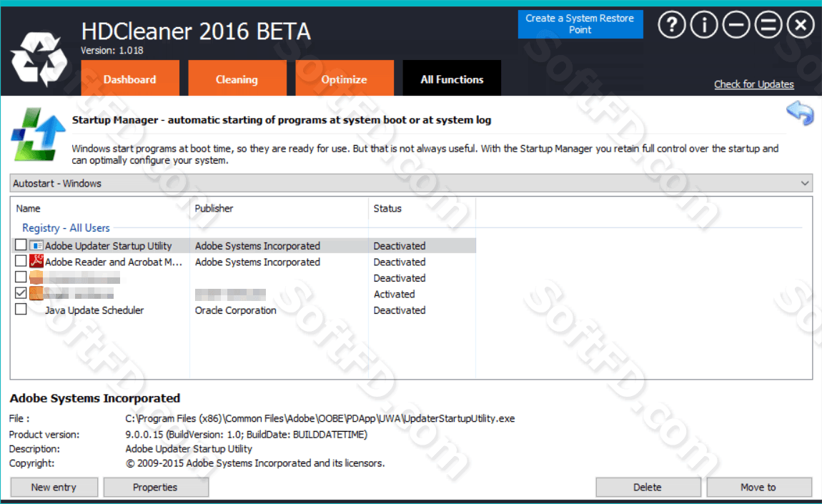Uncheck the Activated startup entry checkbox

pos(21,293)
